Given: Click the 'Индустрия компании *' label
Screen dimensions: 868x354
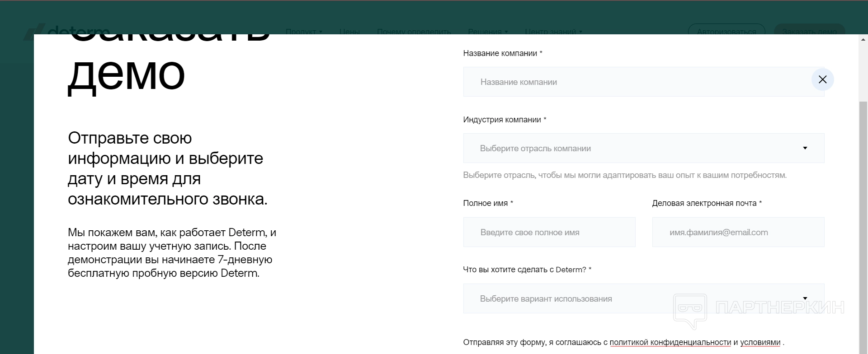Looking at the screenshot, I should [x=505, y=120].
